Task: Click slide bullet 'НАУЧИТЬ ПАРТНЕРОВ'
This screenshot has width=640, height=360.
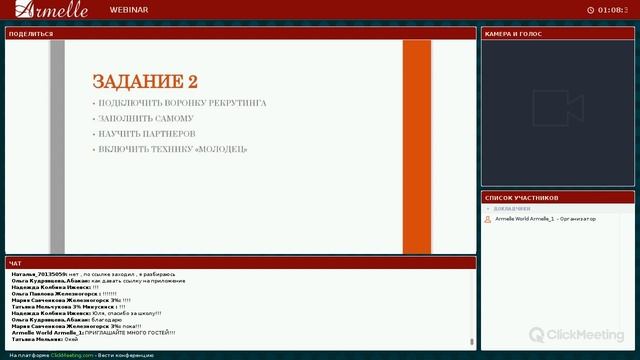Action: coord(147,134)
